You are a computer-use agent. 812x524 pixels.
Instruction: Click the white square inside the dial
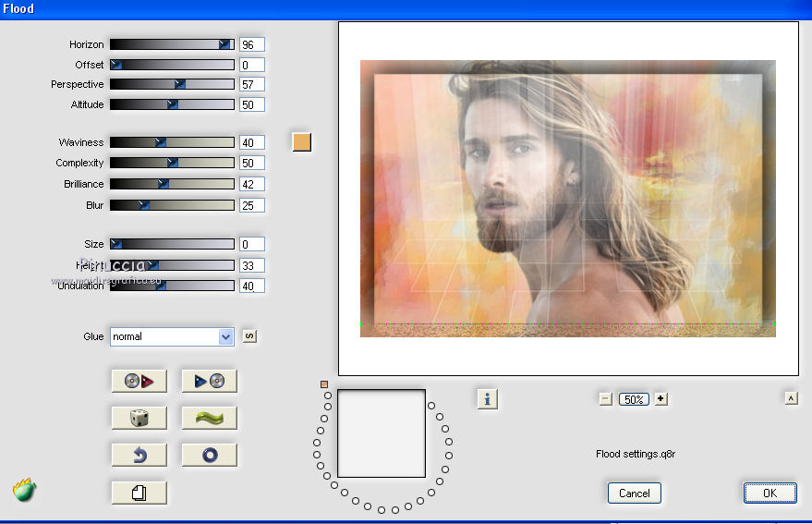pos(382,433)
